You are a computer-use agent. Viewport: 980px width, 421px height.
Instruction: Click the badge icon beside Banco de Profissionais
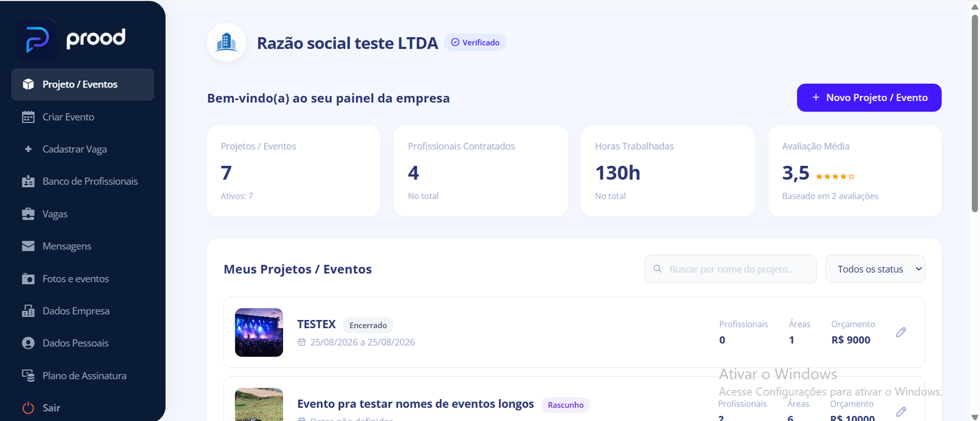28,181
